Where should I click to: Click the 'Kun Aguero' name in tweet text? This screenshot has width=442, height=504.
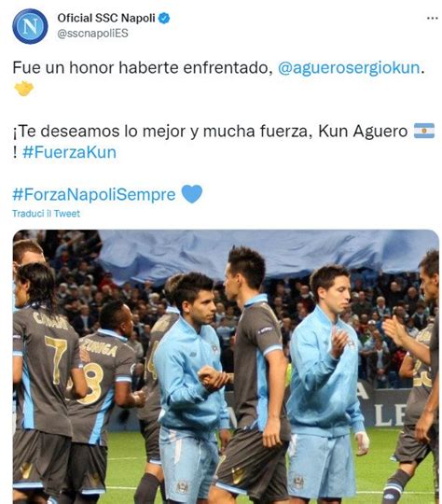[363, 132]
